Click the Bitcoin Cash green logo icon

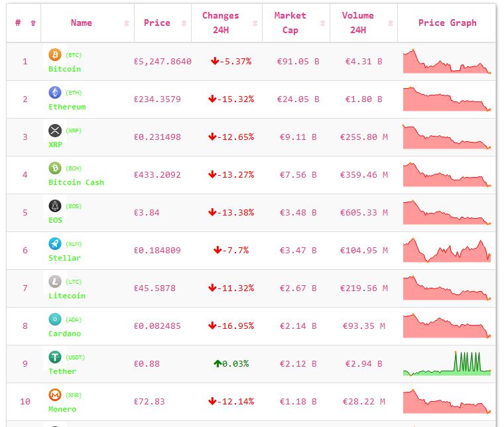pos(55,168)
